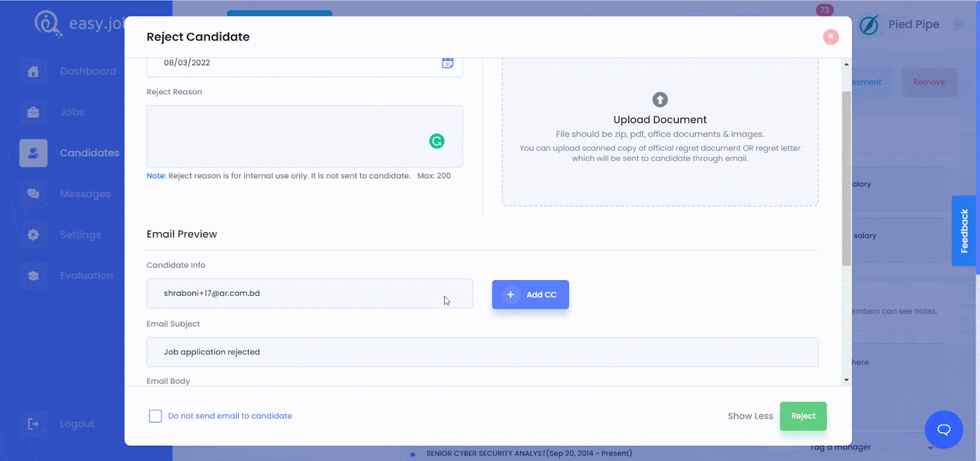Click the Upload Document drop zone

click(660, 132)
